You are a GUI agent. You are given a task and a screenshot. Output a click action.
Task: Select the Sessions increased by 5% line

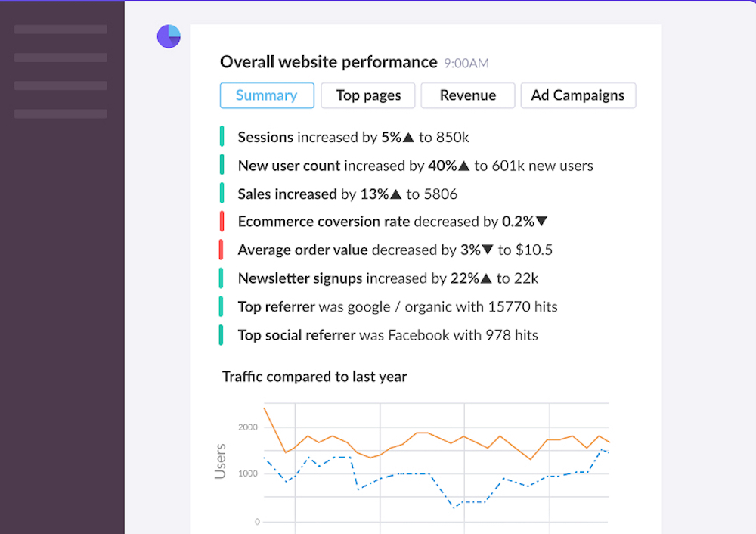click(353, 138)
